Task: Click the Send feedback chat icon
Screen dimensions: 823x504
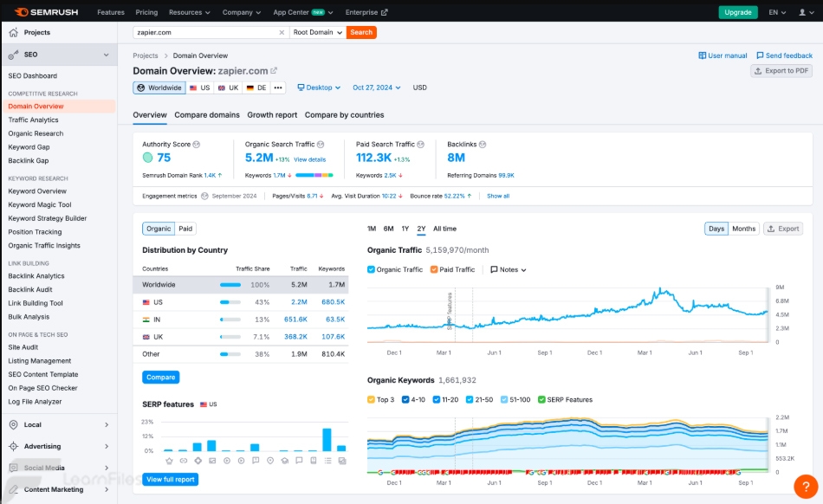Action: coord(760,55)
